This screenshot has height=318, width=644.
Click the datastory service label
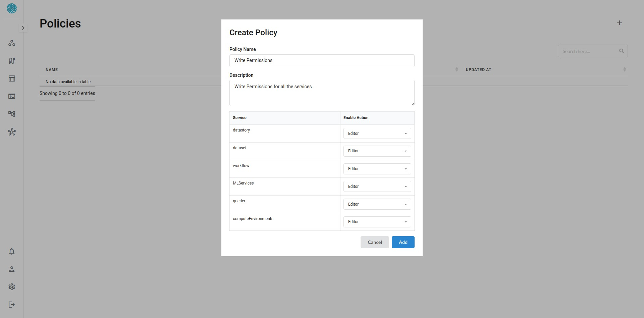(241, 130)
